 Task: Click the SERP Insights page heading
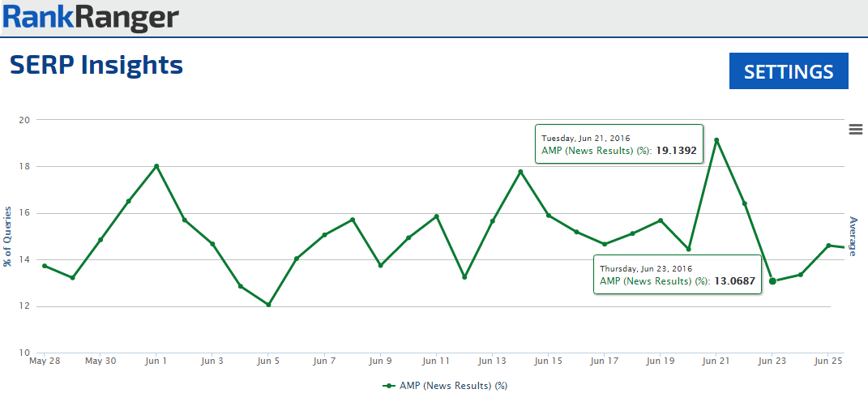click(96, 66)
